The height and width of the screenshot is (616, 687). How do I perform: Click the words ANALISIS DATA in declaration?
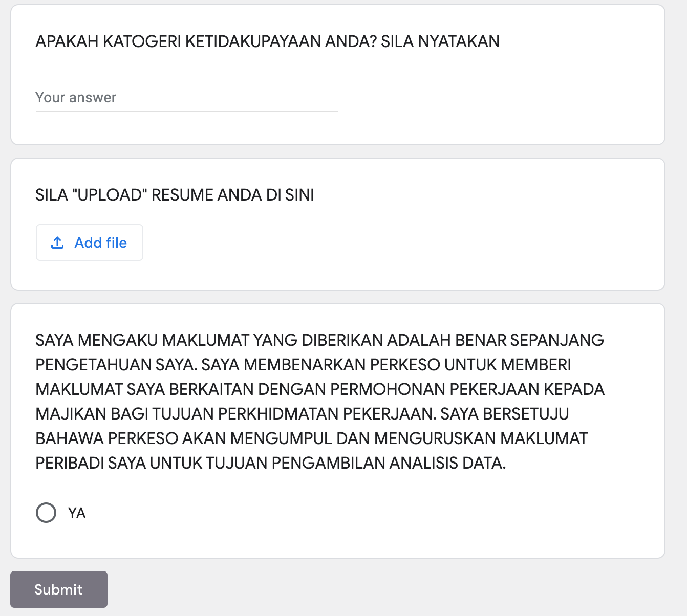coord(447,463)
